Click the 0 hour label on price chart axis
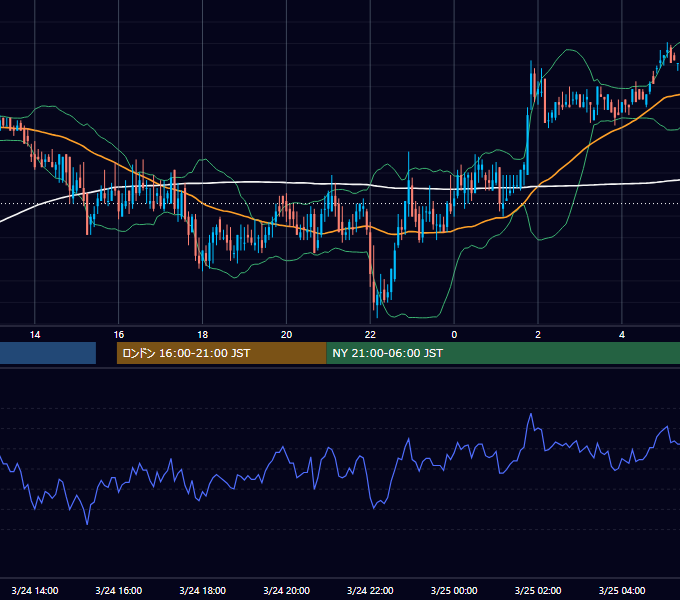This screenshot has height=600, width=680. point(454,335)
